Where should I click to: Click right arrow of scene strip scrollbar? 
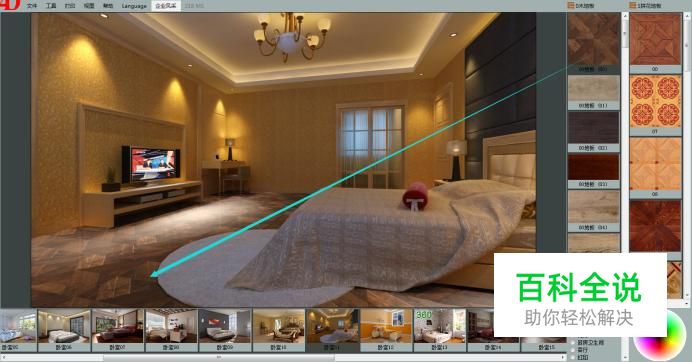coord(563,357)
